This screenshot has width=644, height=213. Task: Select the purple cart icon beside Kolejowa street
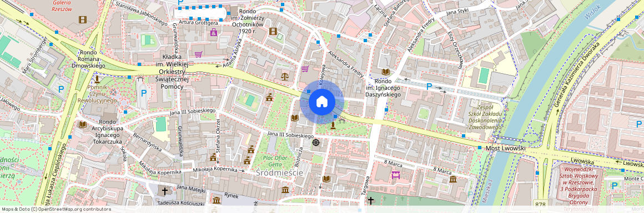[x=305, y=69]
